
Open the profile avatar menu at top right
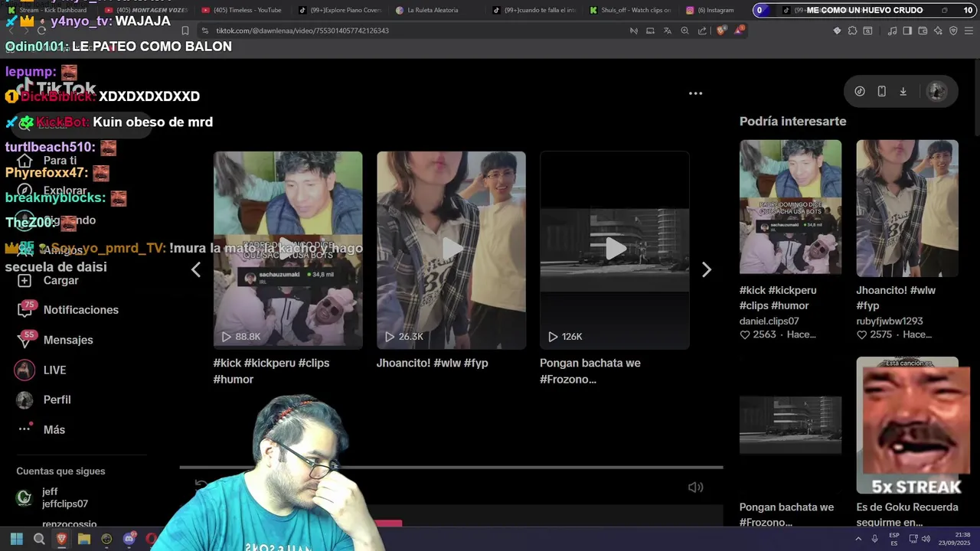point(936,91)
